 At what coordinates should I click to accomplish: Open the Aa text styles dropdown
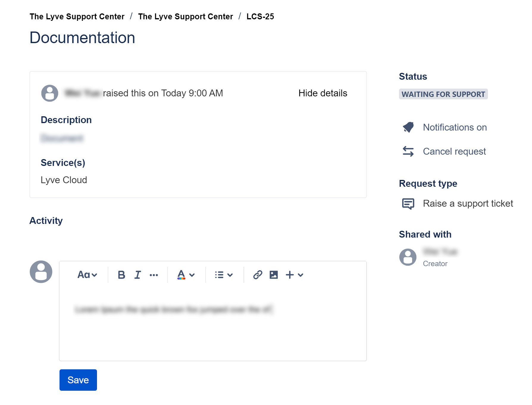coord(87,275)
